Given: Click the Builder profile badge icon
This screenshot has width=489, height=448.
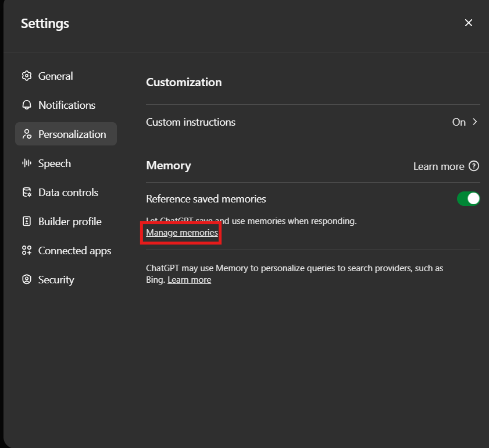Looking at the screenshot, I should click(26, 222).
